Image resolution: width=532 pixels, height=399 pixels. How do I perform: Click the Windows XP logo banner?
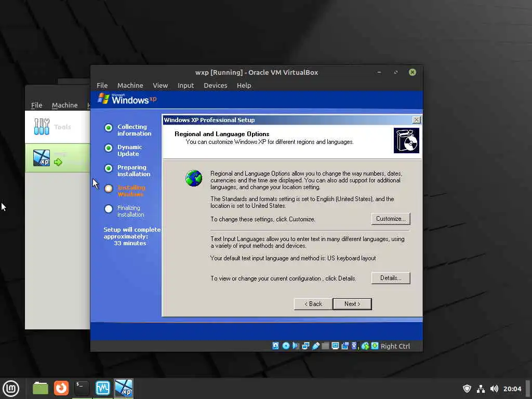[x=127, y=99]
